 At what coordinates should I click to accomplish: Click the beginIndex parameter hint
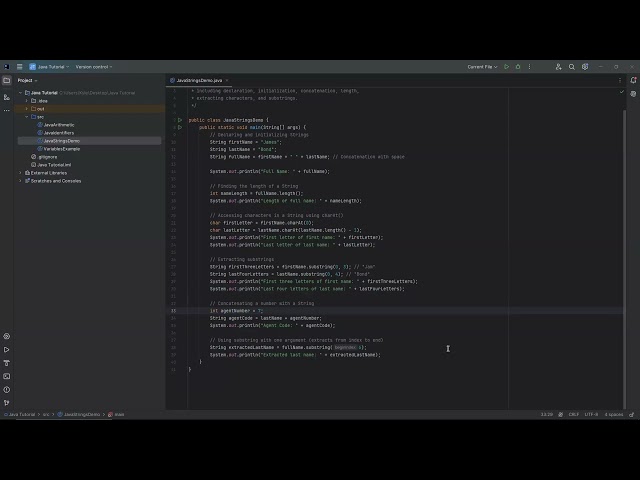click(345, 348)
